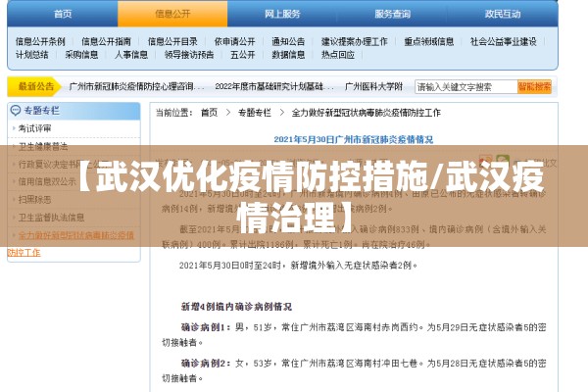Image resolution: width=588 pixels, height=392 pixels.
Task: Click 依申请公开 in the submenu
Action: coord(234,41)
